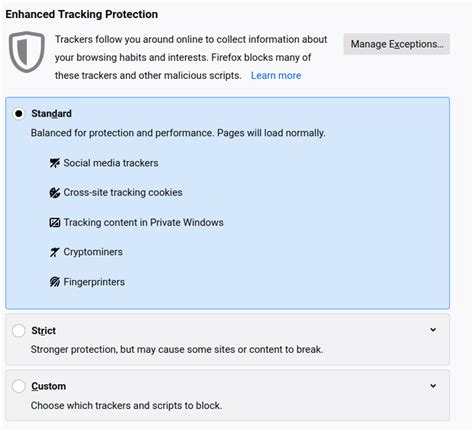The image size is (474, 431).
Task: Click the Social media trackers icon
Action: 55,163
